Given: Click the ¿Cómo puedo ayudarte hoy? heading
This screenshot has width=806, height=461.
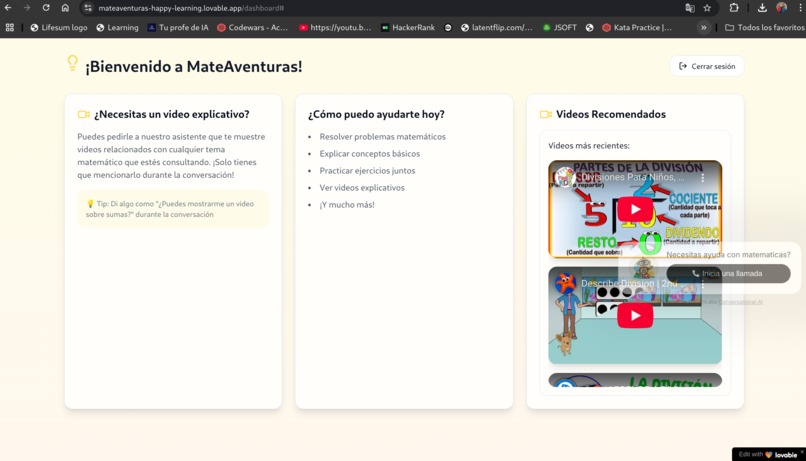Looking at the screenshot, I should click(376, 114).
